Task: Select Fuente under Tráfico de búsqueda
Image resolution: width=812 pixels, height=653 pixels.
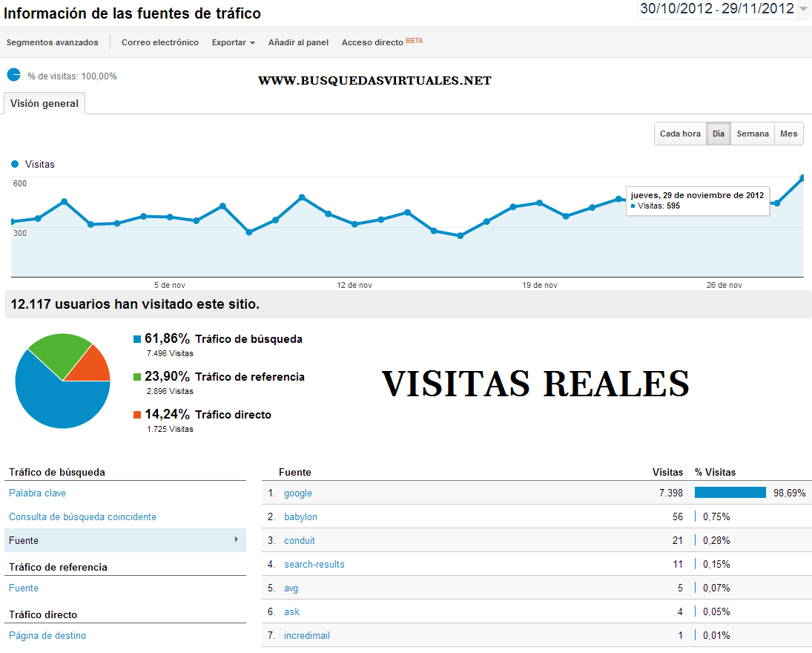Action: (125, 540)
